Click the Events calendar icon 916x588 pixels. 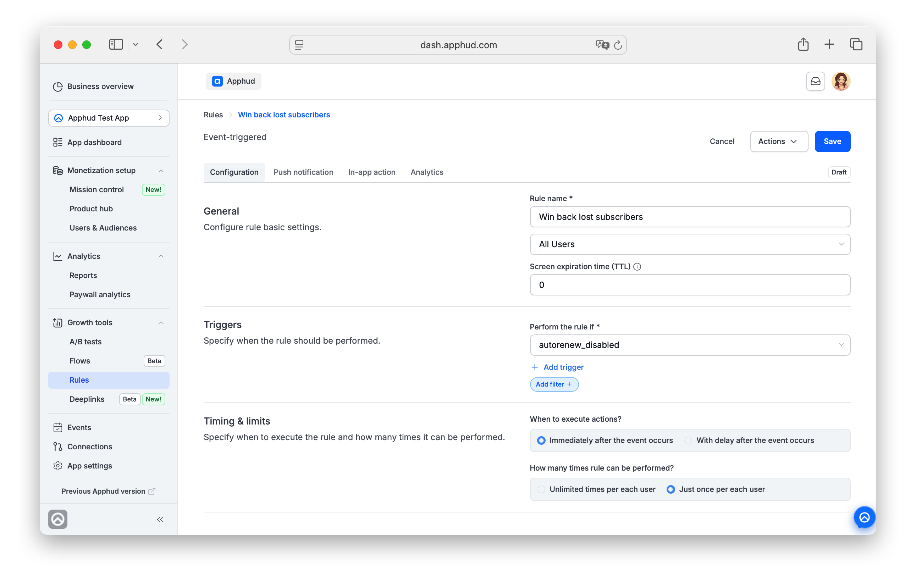click(58, 427)
